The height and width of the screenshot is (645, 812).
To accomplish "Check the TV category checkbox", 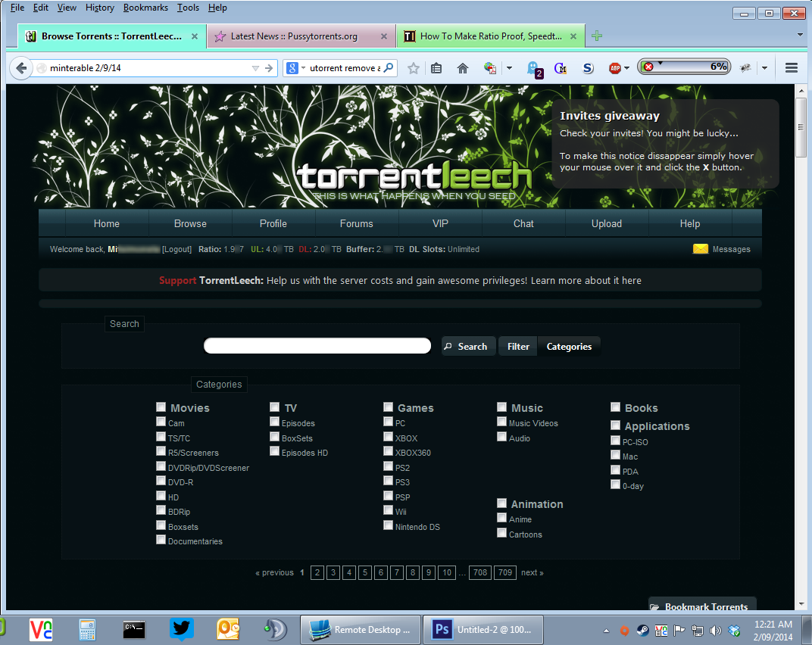I will pyautogui.click(x=274, y=407).
